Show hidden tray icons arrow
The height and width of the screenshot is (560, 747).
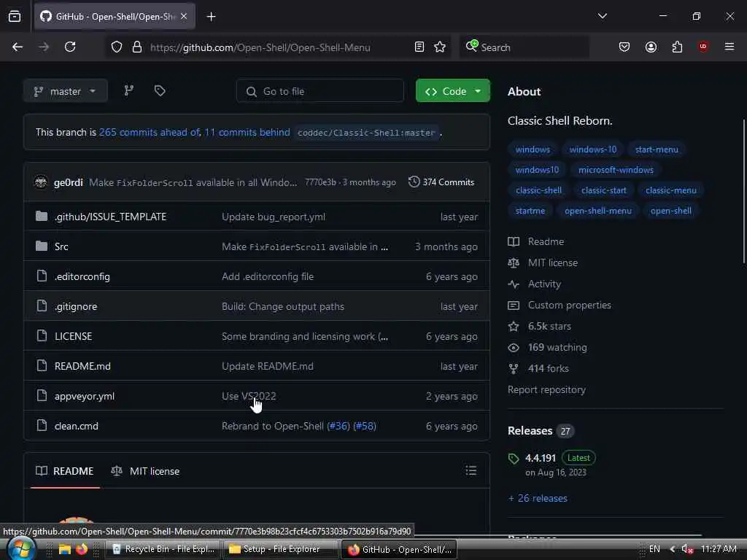(672, 549)
